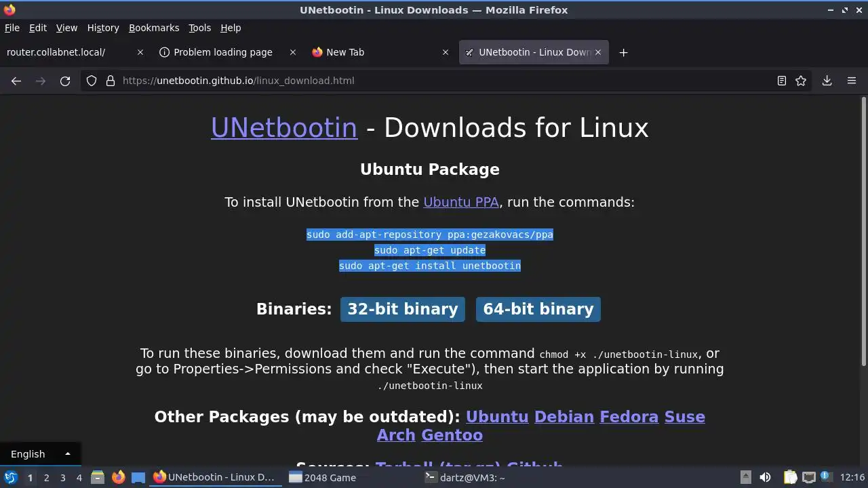
Task: Open the Help menu
Action: coord(231,28)
